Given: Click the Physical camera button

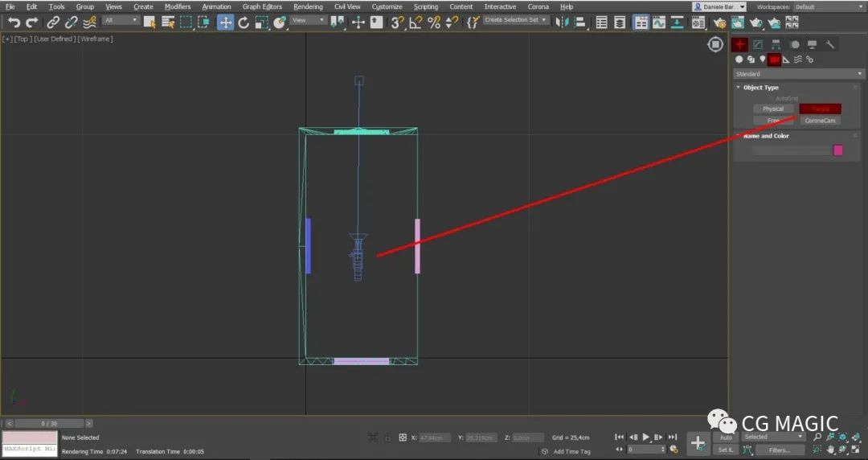Looking at the screenshot, I should (773, 109).
